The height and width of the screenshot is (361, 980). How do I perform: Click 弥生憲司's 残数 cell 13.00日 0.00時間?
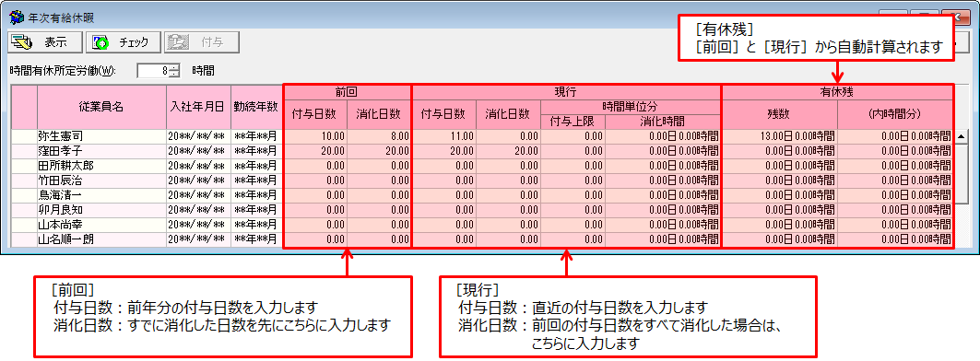[x=779, y=135]
